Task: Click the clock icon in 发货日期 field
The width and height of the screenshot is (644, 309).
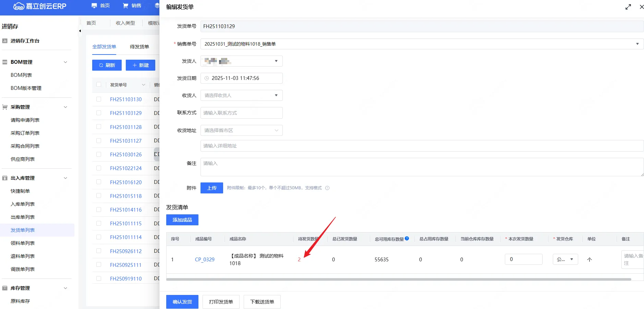Action: [x=207, y=78]
